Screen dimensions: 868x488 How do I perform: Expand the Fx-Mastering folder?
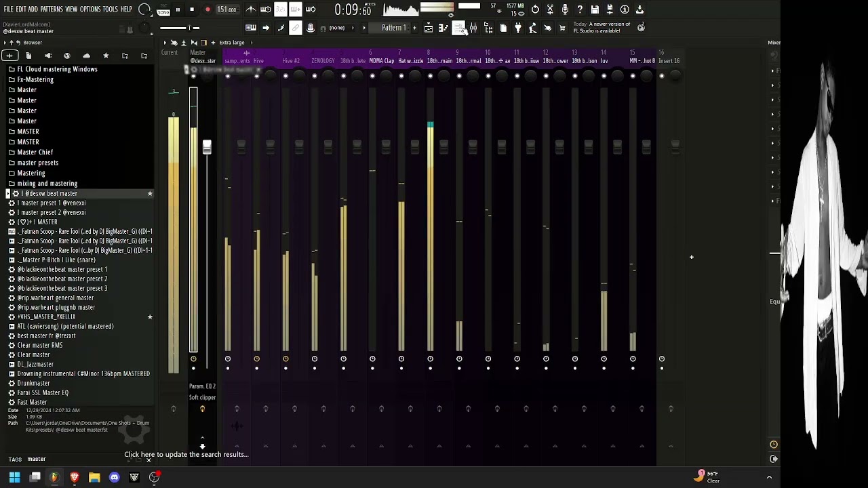(x=35, y=79)
